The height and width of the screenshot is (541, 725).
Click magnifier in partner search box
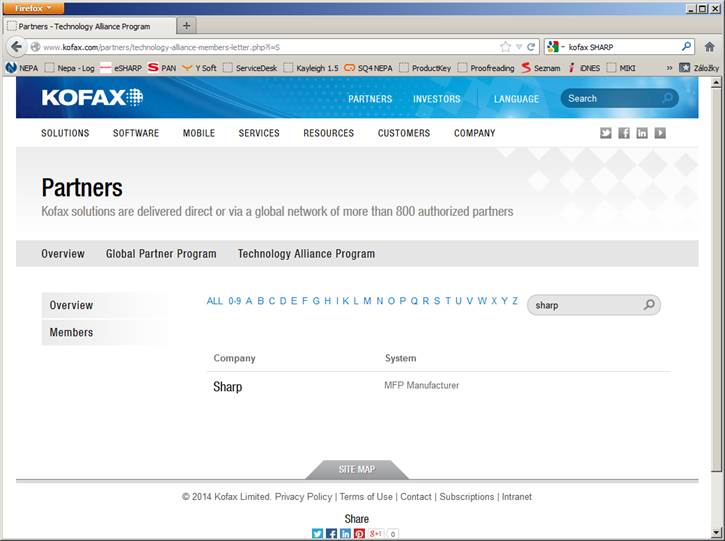[648, 305]
